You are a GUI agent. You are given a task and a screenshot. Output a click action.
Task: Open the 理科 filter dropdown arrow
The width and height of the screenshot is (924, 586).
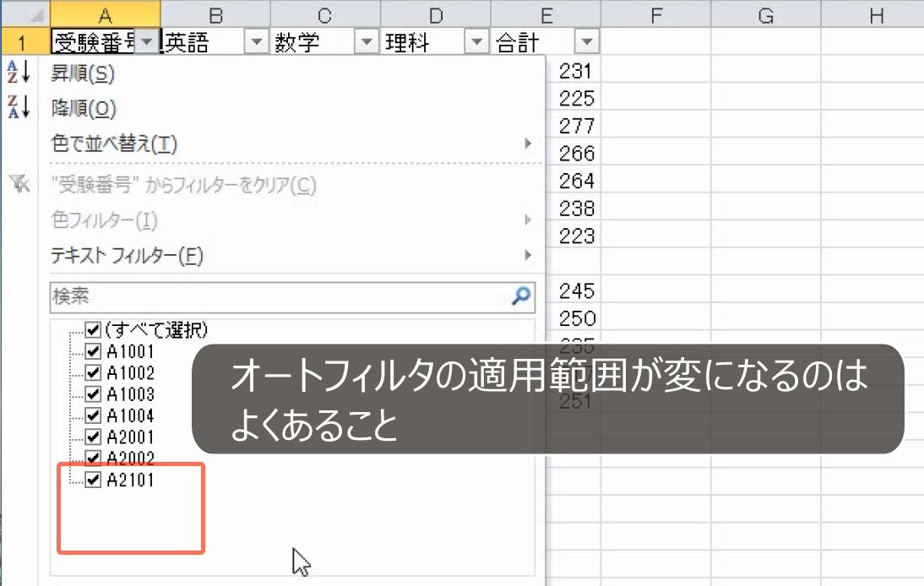[x=476, y=42]
